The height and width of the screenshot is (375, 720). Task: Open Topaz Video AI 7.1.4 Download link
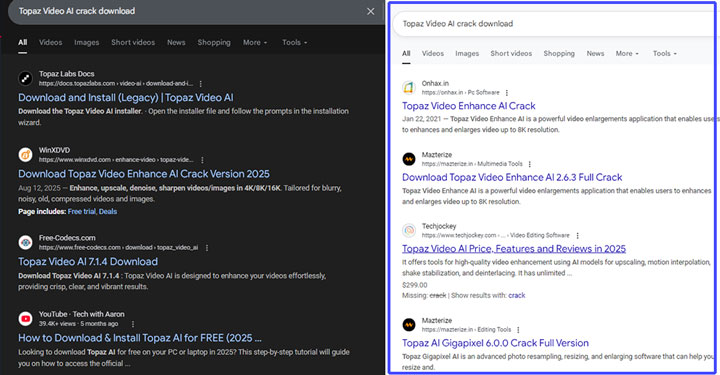(x=88, y=262)
